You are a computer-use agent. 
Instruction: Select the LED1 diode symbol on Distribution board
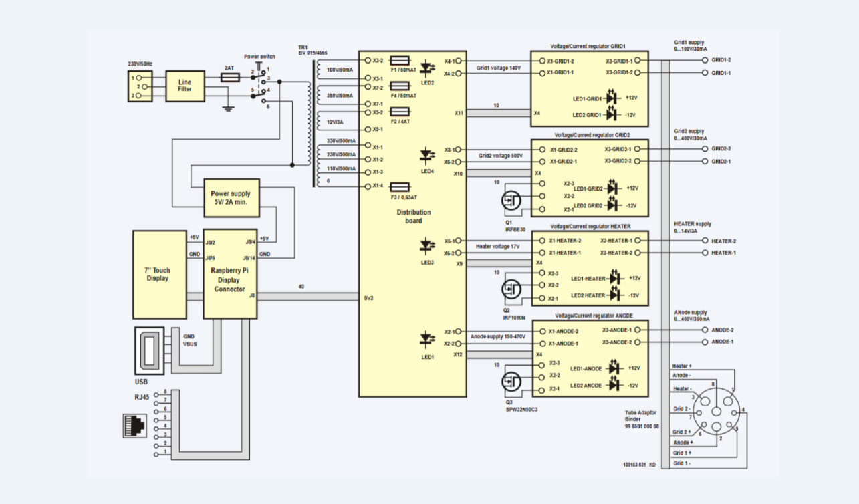point(428,341)
